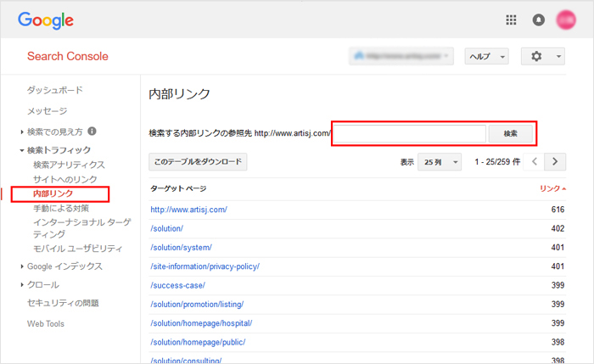The height and width of the screenshot is (364, 594).
Task: Expand the Google インデックス section
Action: (x=22, y=266)
